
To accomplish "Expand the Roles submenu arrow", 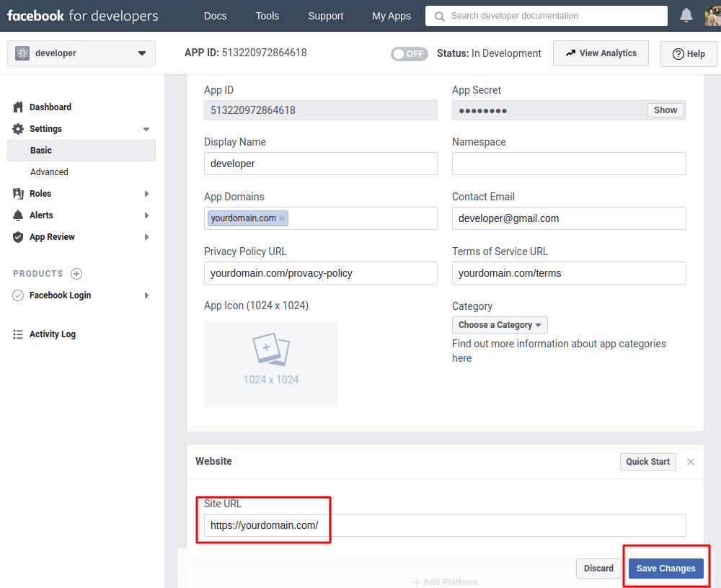I will point(146,194).
